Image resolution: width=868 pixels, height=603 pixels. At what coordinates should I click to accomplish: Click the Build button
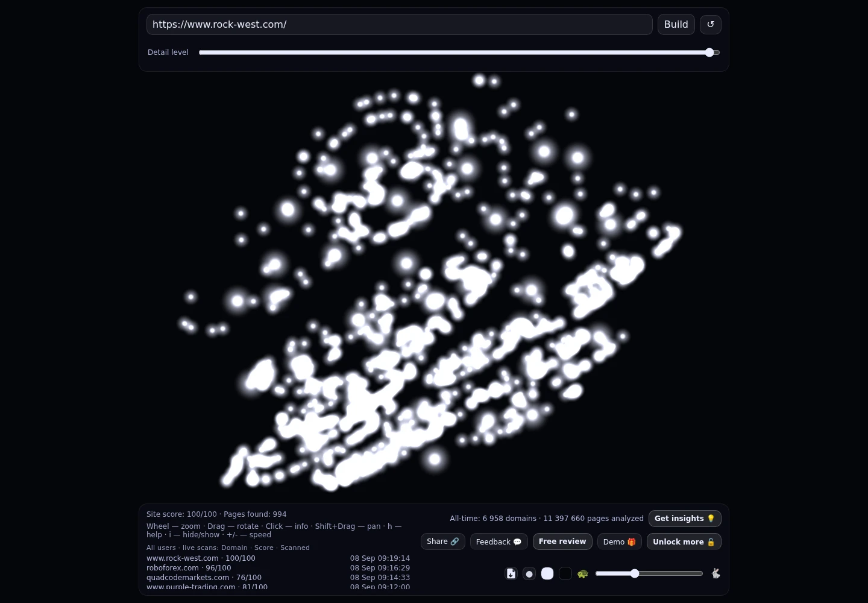point(676,25)
